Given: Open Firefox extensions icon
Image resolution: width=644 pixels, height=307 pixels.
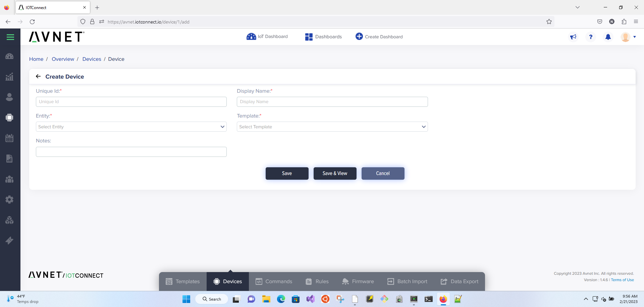Looking at the screenshot, I should coord(624,22).
